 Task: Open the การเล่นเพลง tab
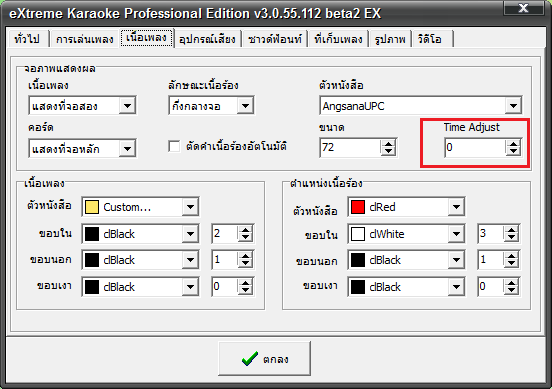84,39
